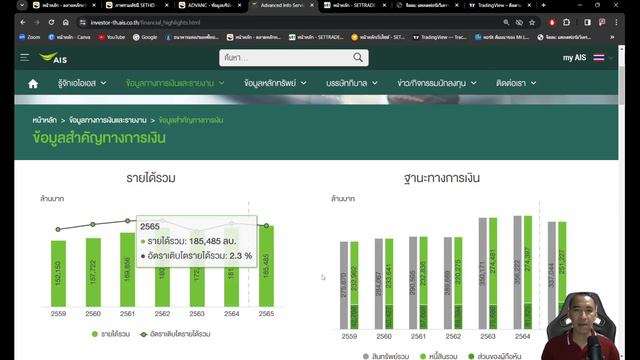Toggle อัตราเติบโตรายได้รวม legend item
This screenshot has height=360, width=640.
tap(175, 334)
